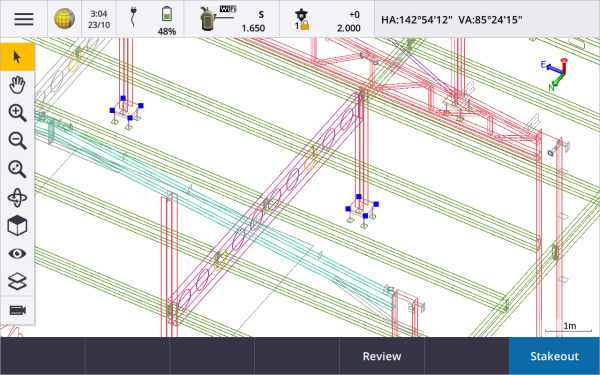Toggle the eye visibility options
The height and width of the screenshot is (375, 600).
17,254
